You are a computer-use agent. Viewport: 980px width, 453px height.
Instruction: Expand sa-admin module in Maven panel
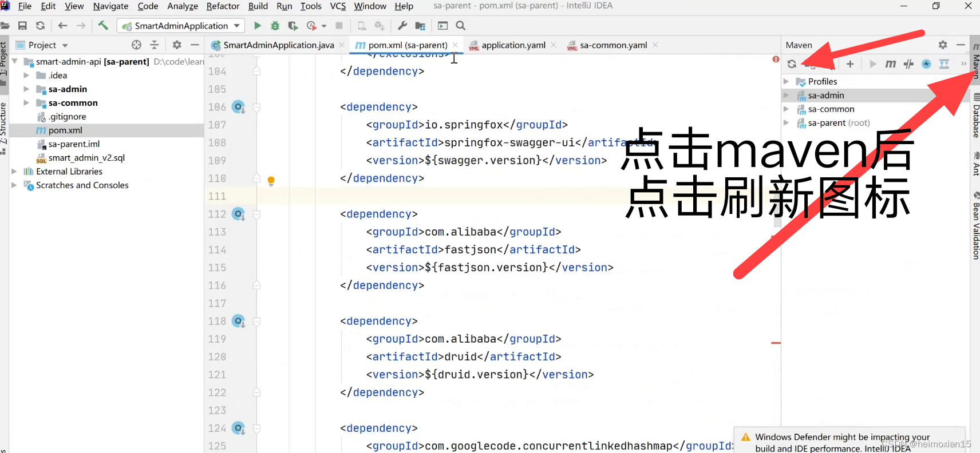[787, 96]
